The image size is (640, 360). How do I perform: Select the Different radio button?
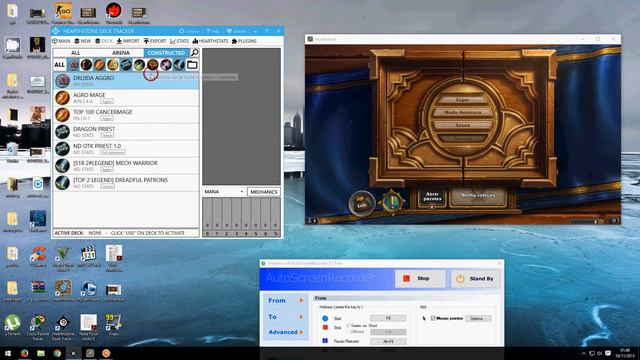(348, 332)
